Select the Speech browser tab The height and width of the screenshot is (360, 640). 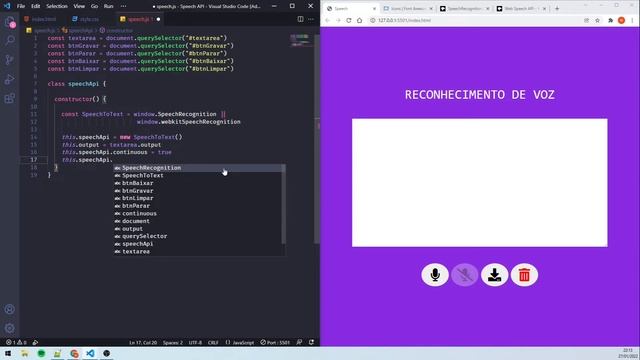[350, 8]
